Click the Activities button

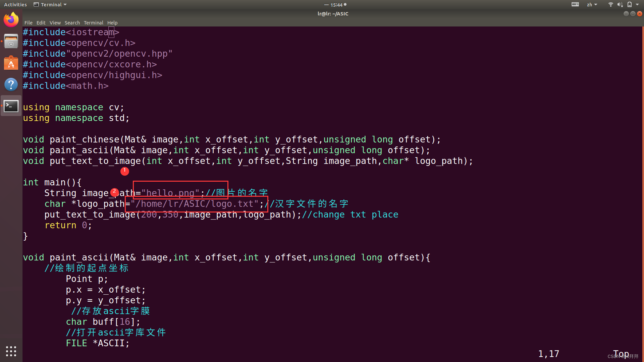(15, 5)
